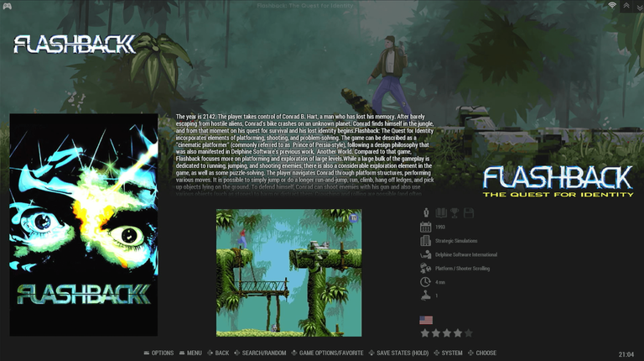Click the double up-chevron icon
The image size is (644, 361).
[x=626, y=5]
